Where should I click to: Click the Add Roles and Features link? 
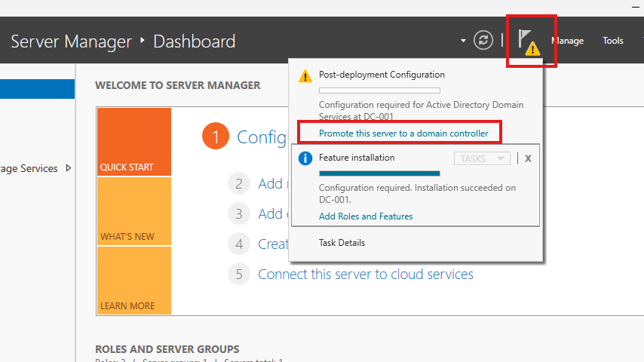click(366, 216)
